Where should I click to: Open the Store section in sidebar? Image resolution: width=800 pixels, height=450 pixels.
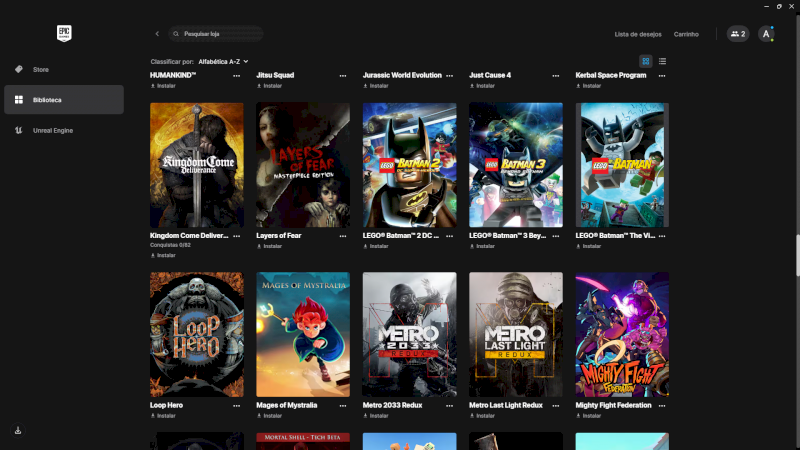click(x=40, y=69)
